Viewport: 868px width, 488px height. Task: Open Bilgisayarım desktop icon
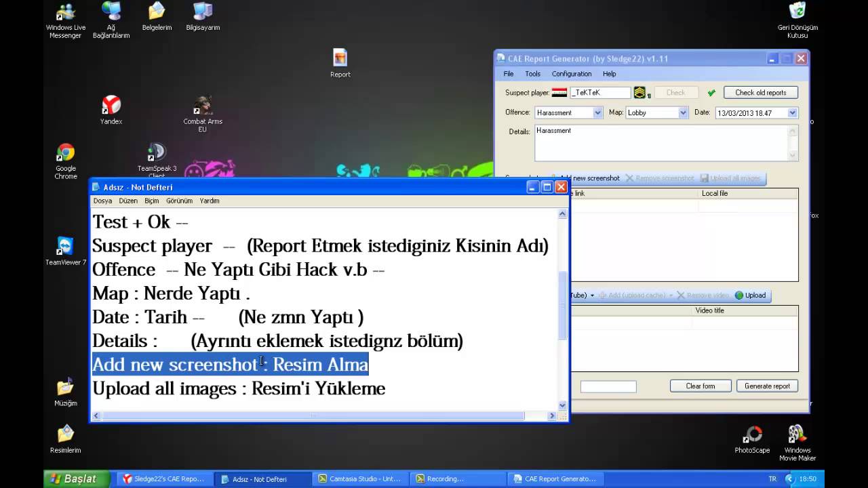tap(203, 18)
